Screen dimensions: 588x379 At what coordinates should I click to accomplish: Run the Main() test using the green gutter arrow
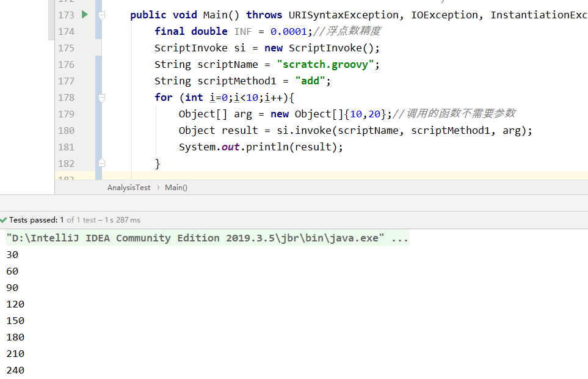pos(85,15)
